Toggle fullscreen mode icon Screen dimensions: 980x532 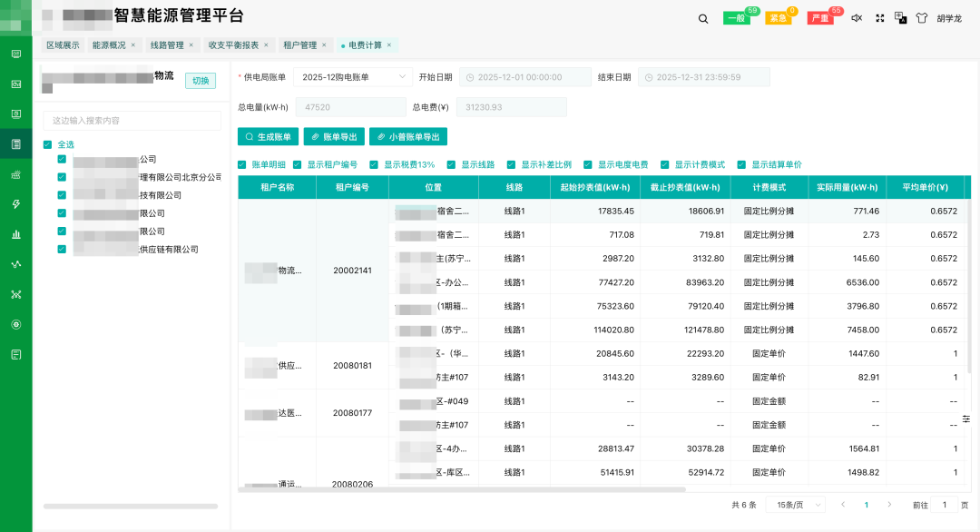(879, 18)
